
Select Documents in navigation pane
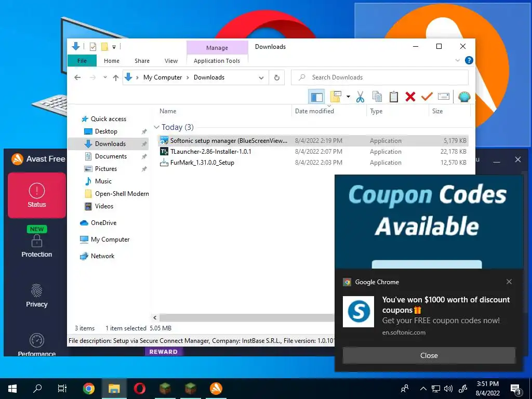(111, 156)
